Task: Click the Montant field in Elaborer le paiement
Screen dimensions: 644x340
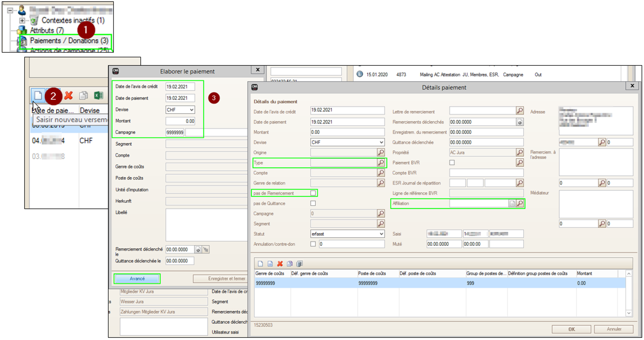Action: point(180,121)
